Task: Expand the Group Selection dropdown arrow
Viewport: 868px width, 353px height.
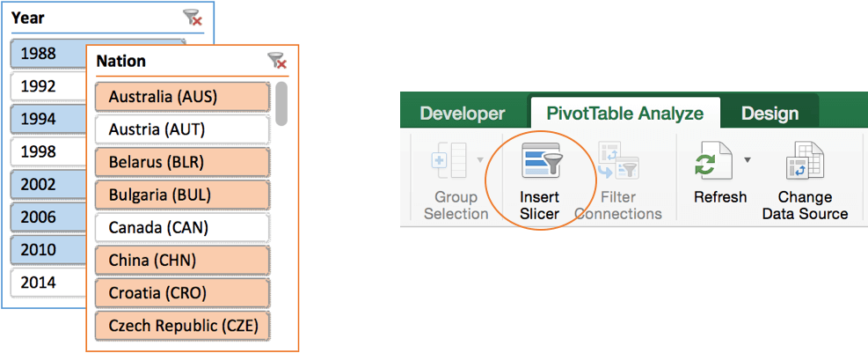Action: [481, 159]
